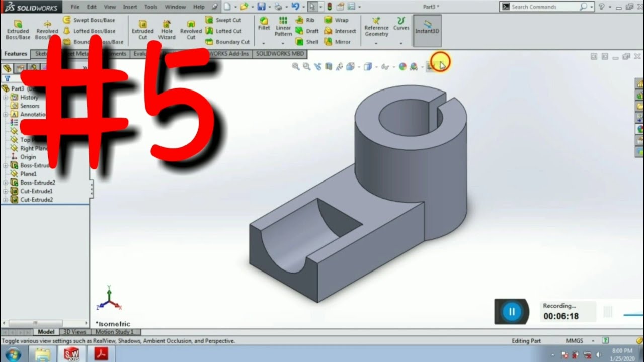Click the Fillet tool
The image size is (644, 362).
tap(264, 24)
